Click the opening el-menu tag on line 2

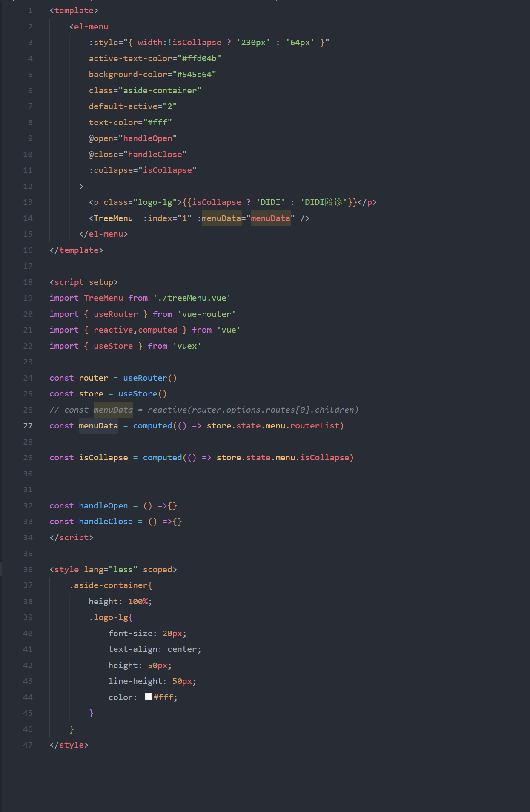pos(89,26)
